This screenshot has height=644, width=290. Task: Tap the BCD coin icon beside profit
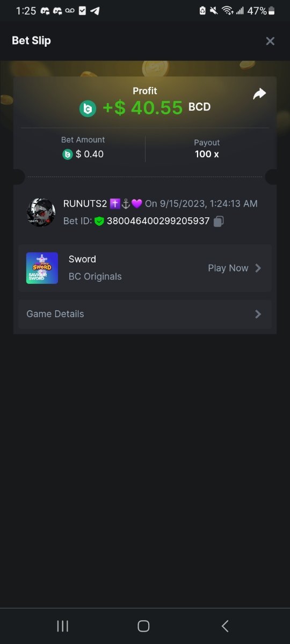[x=88, y=109]
